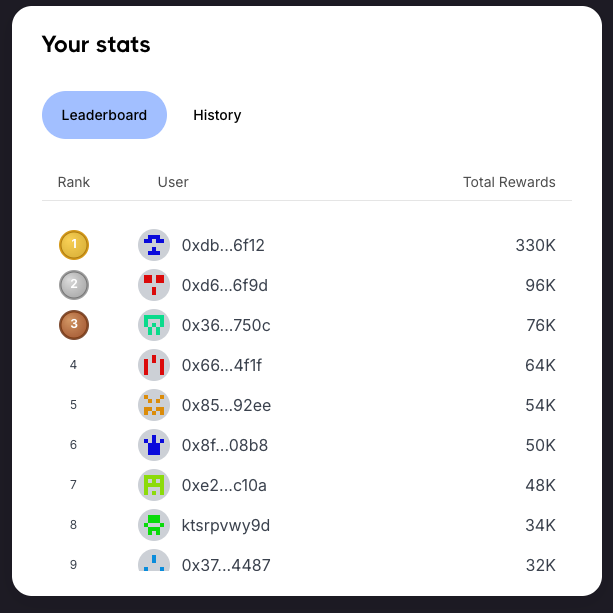Switch to the Leaderboard tab
This screenshot has width=613, height=613.
[104, 115]
